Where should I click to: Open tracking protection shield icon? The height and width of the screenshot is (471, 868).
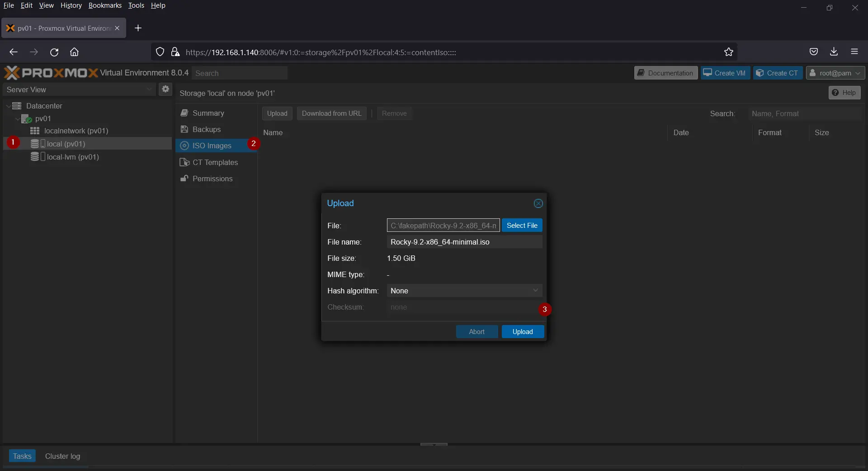coord(160,52)
